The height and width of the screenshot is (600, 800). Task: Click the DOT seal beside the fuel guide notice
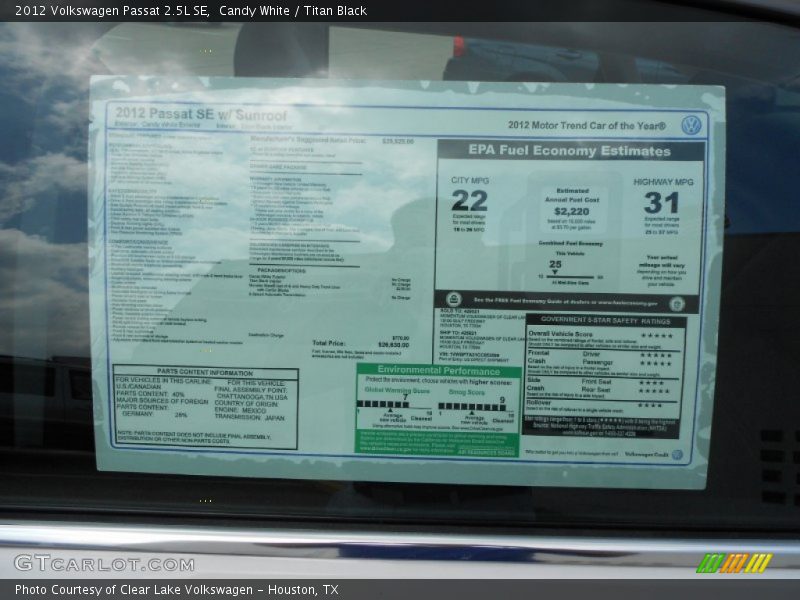(677, 304)
